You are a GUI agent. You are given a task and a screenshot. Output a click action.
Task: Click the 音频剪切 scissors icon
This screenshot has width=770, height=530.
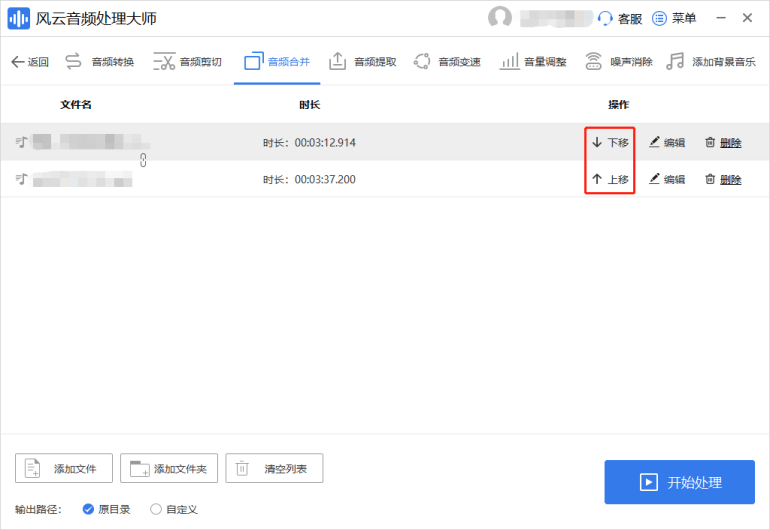coord(164,61)
